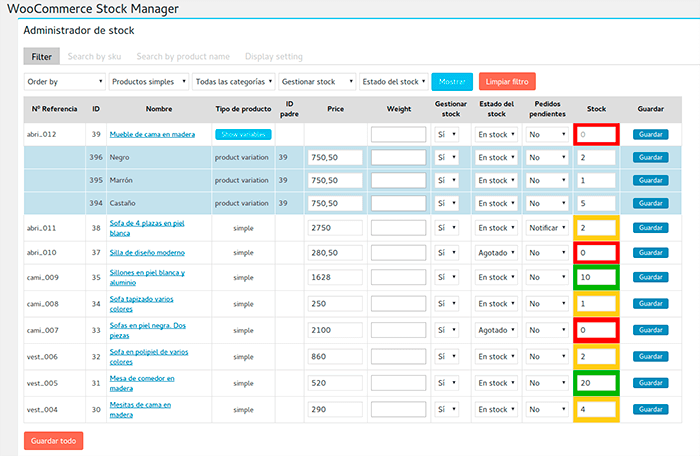
Task: Open the Display setting tab
Action: 274,57
